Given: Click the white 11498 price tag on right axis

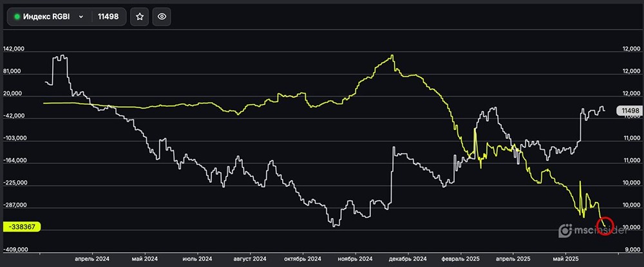Looking at the screenshot, I should pos(628,111).
